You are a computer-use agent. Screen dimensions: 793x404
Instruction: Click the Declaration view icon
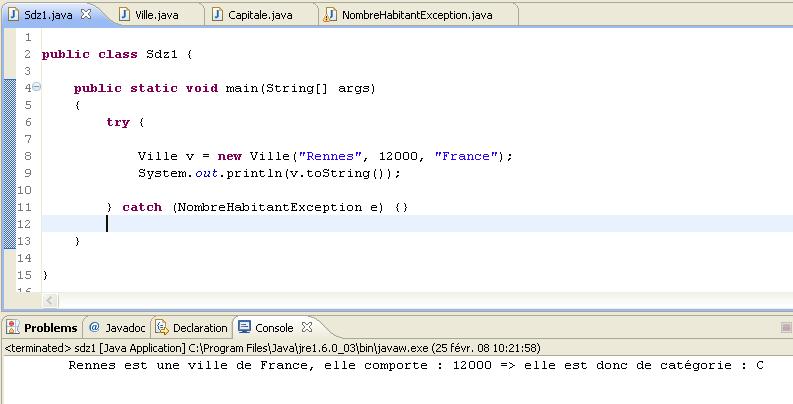(x=162, y=327)
